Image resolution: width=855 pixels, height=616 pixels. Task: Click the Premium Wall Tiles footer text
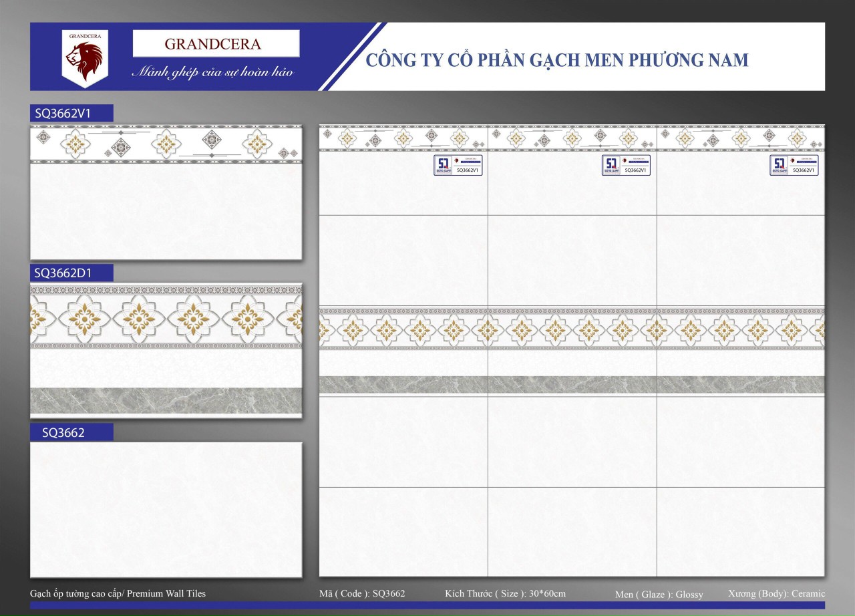pos(118,593)
